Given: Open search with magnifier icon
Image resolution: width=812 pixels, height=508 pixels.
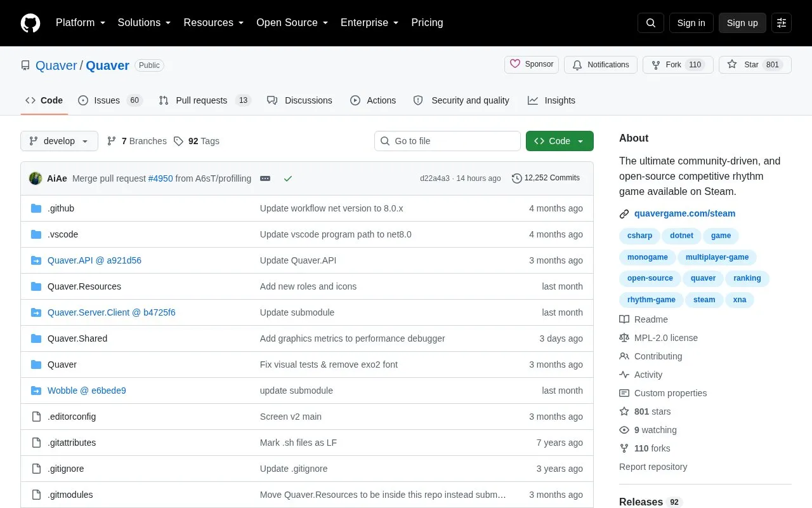Looking at the screenshot, I should pos(651,23).
